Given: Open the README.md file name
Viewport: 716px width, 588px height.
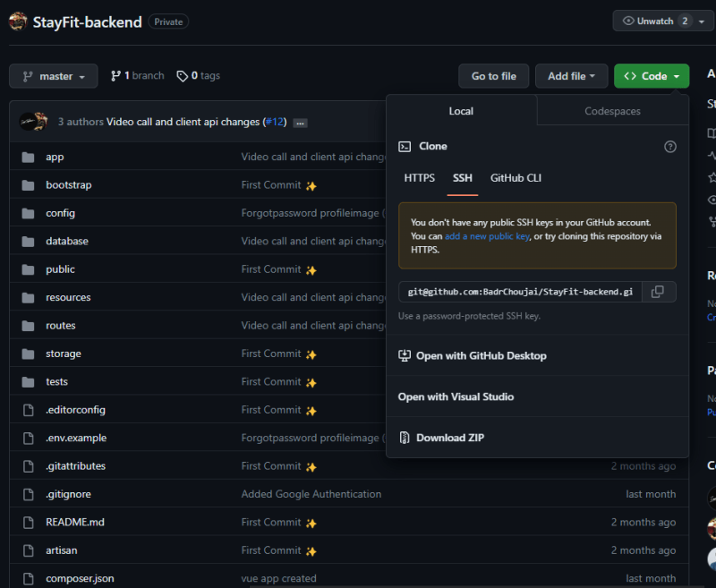Looking at the screenshot, I should [75, 523].
